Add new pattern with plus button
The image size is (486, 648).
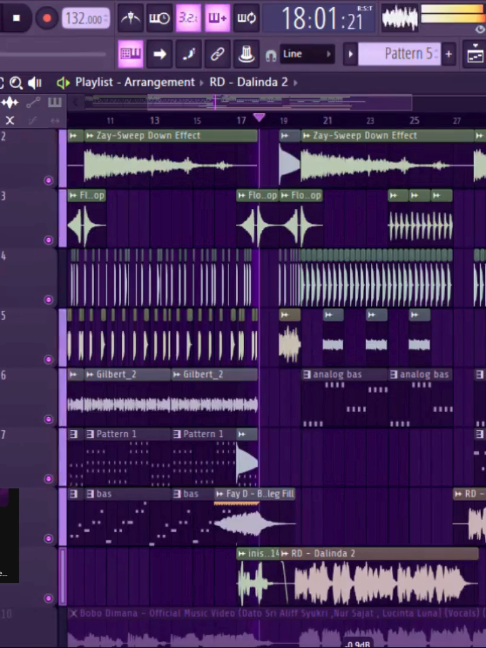point(448,54)
